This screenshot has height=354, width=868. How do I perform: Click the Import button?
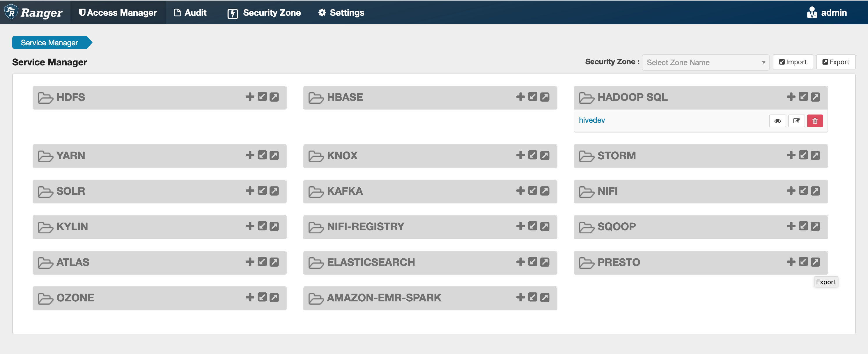tap(793, 62)
